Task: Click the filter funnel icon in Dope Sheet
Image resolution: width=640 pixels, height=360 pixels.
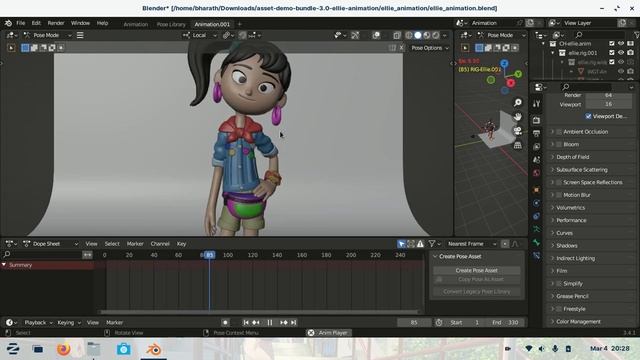Action: pyautogui.click(x=432, y=244)
